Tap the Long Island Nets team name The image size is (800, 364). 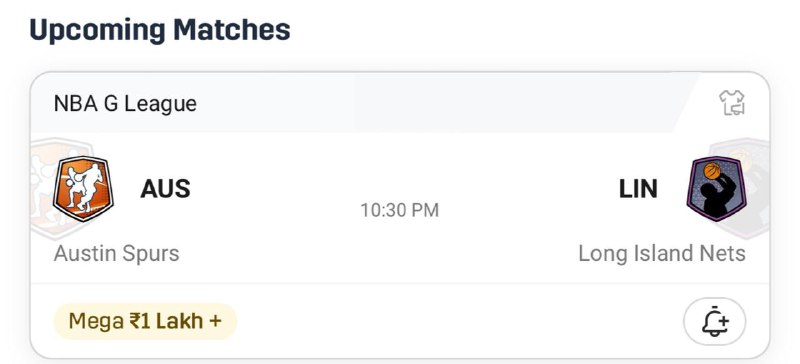click(662, 254)
